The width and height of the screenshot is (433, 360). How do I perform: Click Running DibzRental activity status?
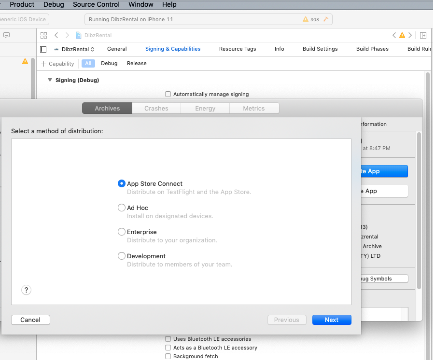click(131, 19)
